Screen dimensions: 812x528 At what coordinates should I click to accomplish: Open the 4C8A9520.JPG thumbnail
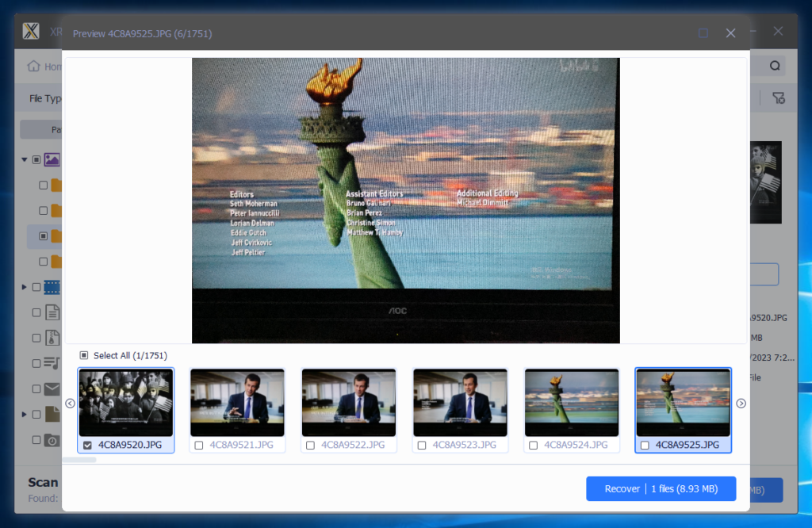tap(126, 403)
